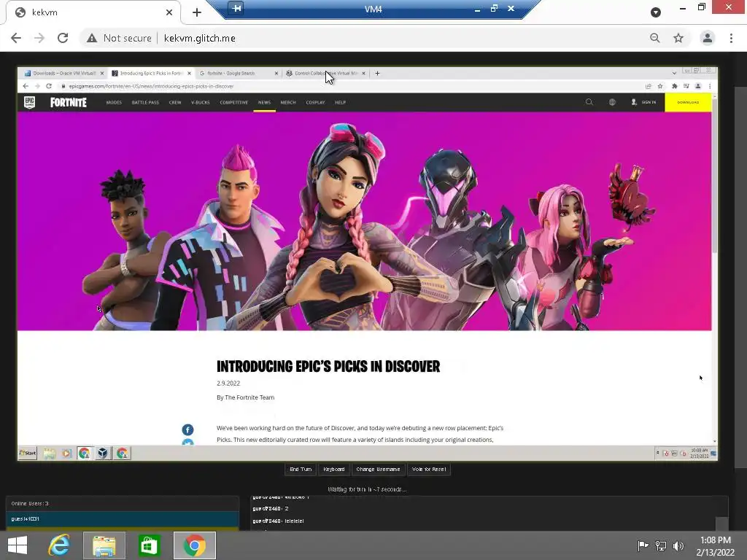Image resolution: width=747 pixels, height=560 pixels.
Task: Add new tab in inner Chrome
Action: pos(377,74)
